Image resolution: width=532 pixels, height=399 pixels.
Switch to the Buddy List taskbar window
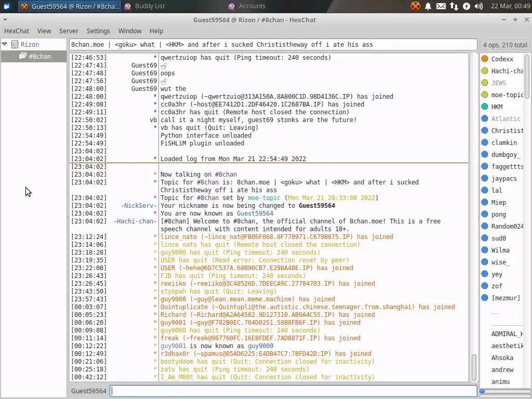click(145, 6)
